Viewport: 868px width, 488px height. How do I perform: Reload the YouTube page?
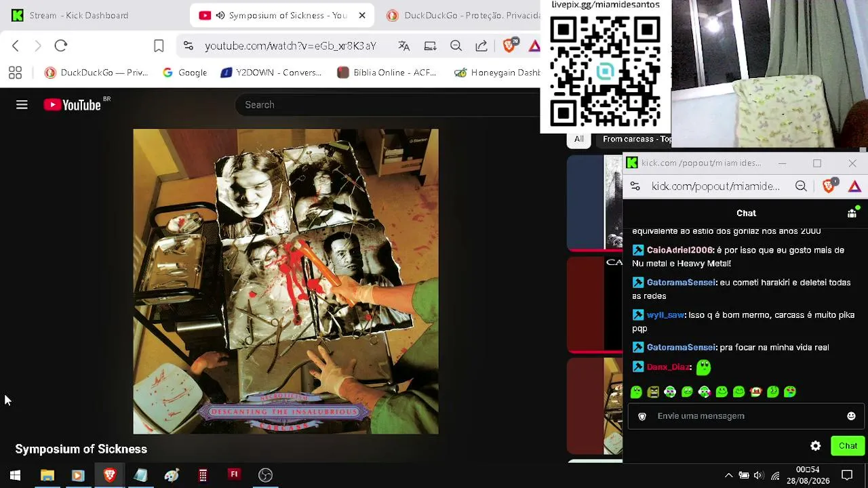[x=61, y=46]
